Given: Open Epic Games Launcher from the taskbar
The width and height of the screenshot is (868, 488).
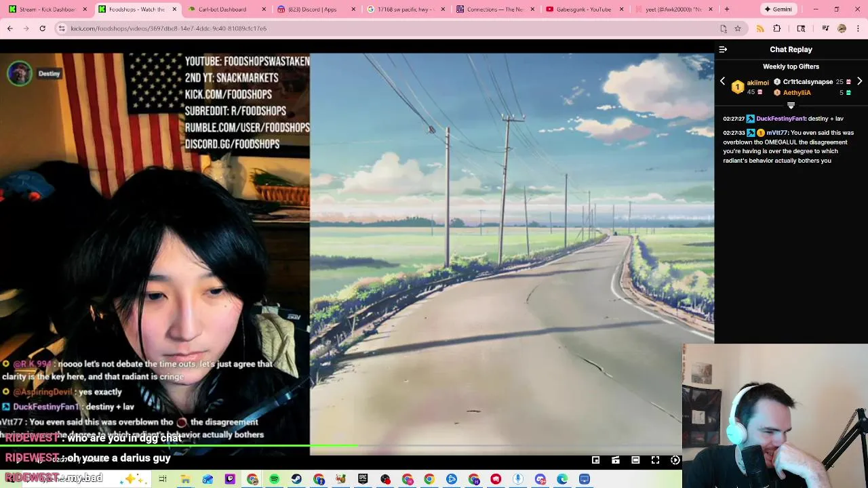Looking at the screenshot, I should click(363, 479).
